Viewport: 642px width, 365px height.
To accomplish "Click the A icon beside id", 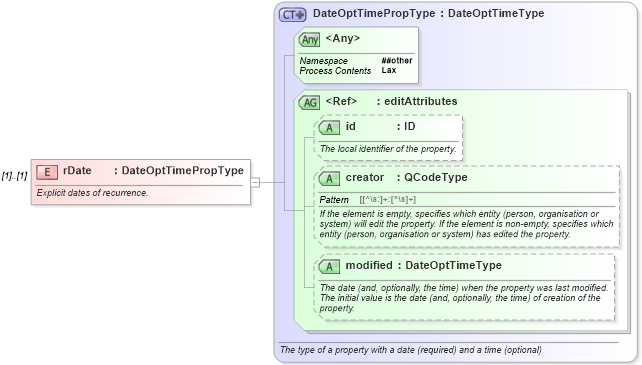I will pyautogui.click(x=329, y=128).
